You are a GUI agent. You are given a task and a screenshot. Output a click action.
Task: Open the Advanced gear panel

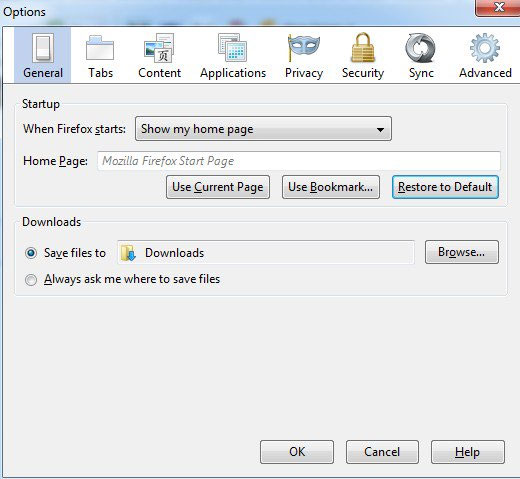[x=485, y=55]
